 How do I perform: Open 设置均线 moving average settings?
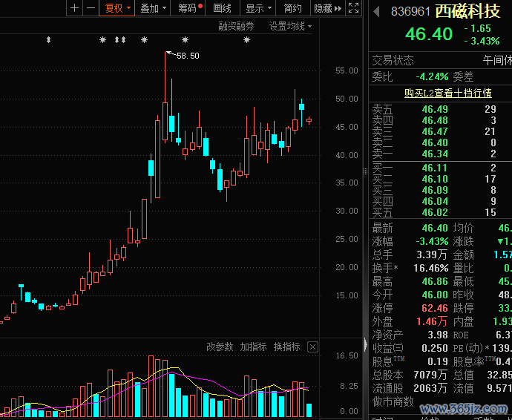(x=290, y=26)
